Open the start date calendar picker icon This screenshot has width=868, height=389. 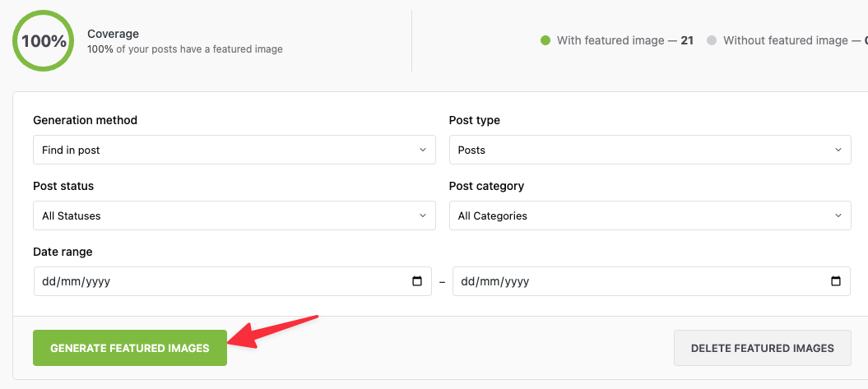coord(417,281)
